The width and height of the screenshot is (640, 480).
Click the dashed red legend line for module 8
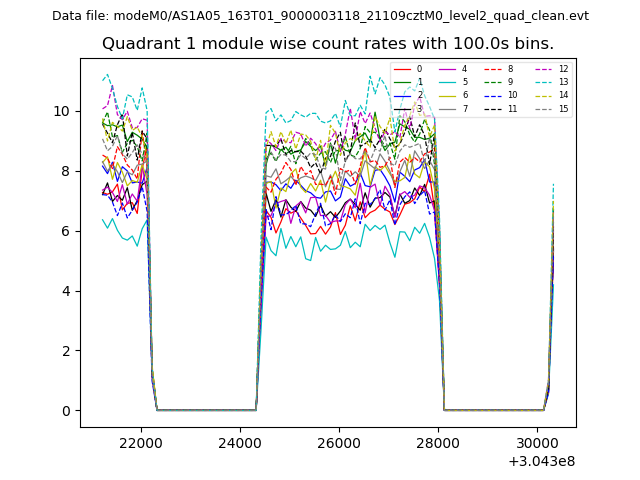pyautogui.click(x=491, y=69)
